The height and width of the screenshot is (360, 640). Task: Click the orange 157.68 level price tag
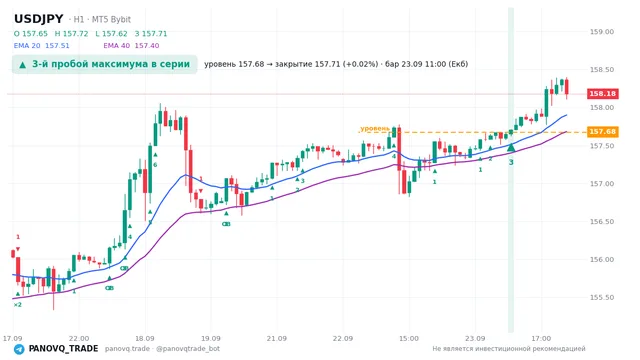pyautogui.click(x=602, y=132)
